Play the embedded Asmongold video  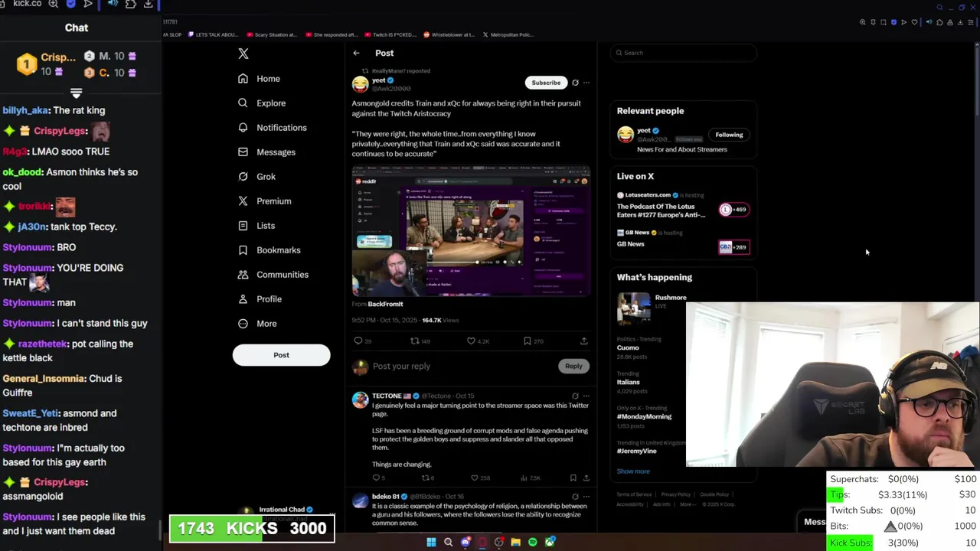tap(471, 233)
